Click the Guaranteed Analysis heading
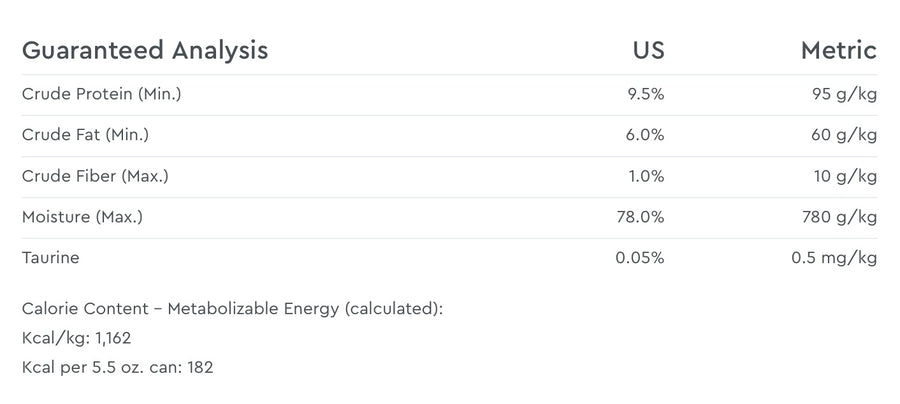The image size is (900, 404). (145, 51)
